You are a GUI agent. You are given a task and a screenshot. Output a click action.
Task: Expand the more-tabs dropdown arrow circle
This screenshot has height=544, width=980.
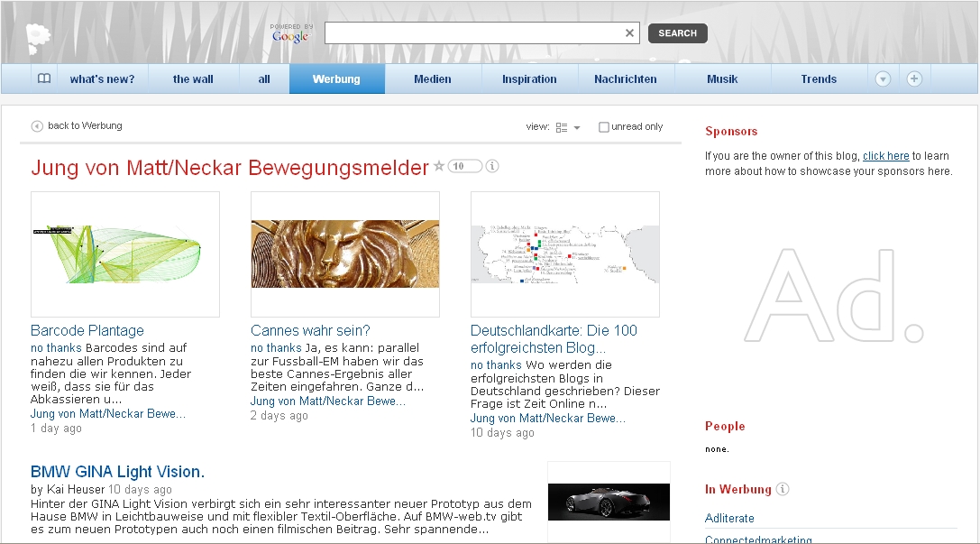point(883,78)
